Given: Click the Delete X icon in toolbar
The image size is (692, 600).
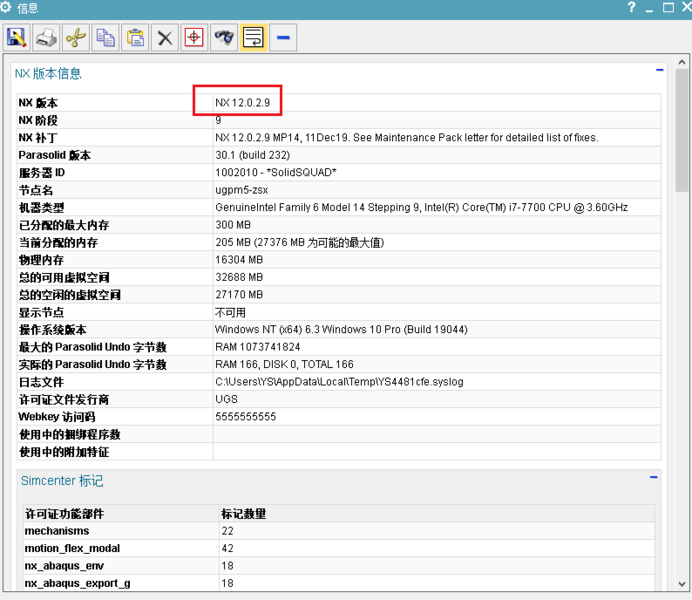Looking at the screenshot, I should click(x=165, y=38).
